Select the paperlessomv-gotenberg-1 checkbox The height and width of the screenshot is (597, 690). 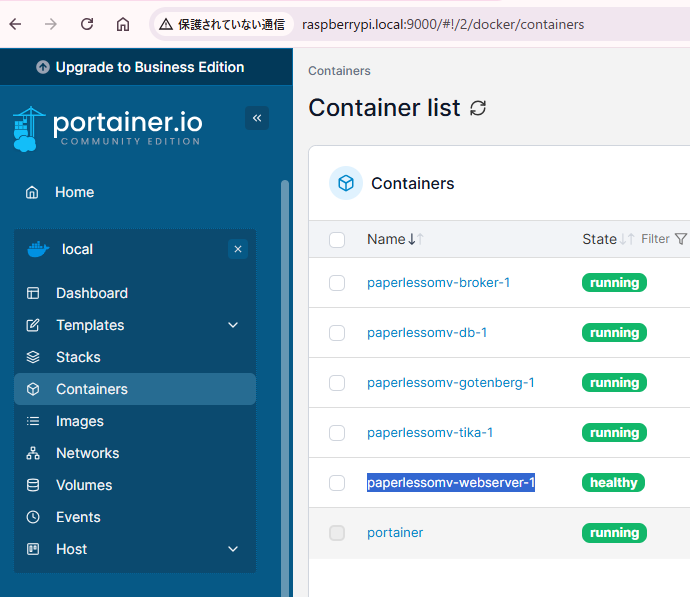[337, 383]
